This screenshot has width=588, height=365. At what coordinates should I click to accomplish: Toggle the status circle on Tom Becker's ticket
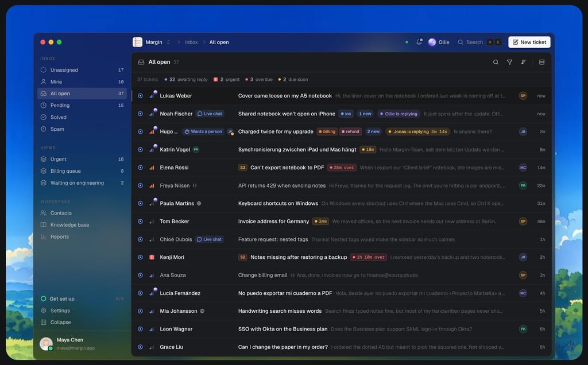140,222
